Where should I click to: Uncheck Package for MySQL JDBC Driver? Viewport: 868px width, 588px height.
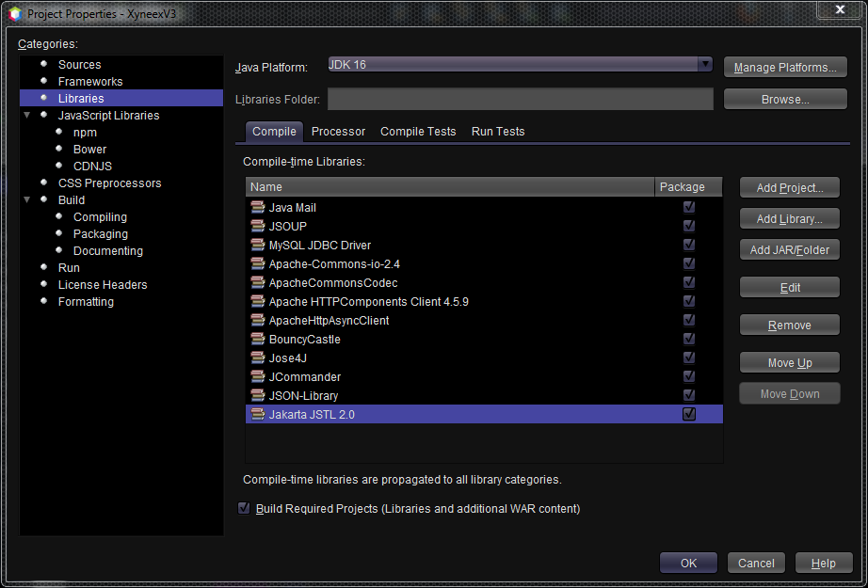688,245
